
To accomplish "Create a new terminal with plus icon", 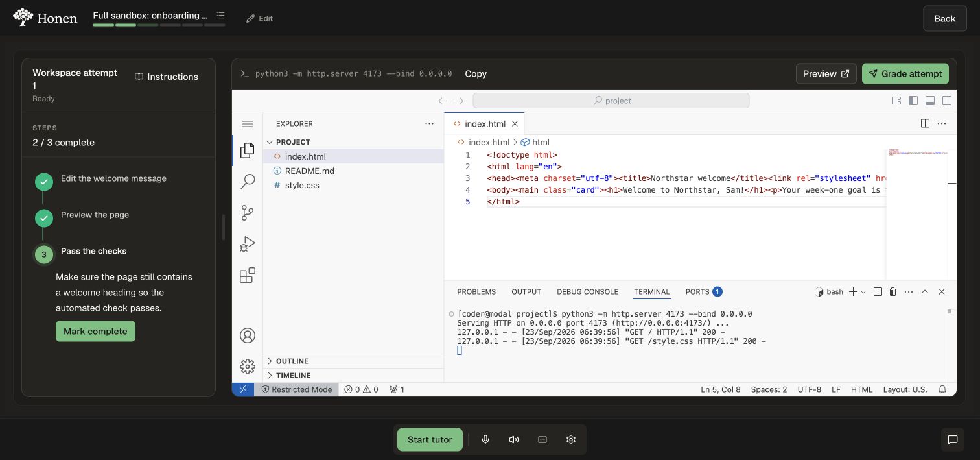I will coord(853,292).
